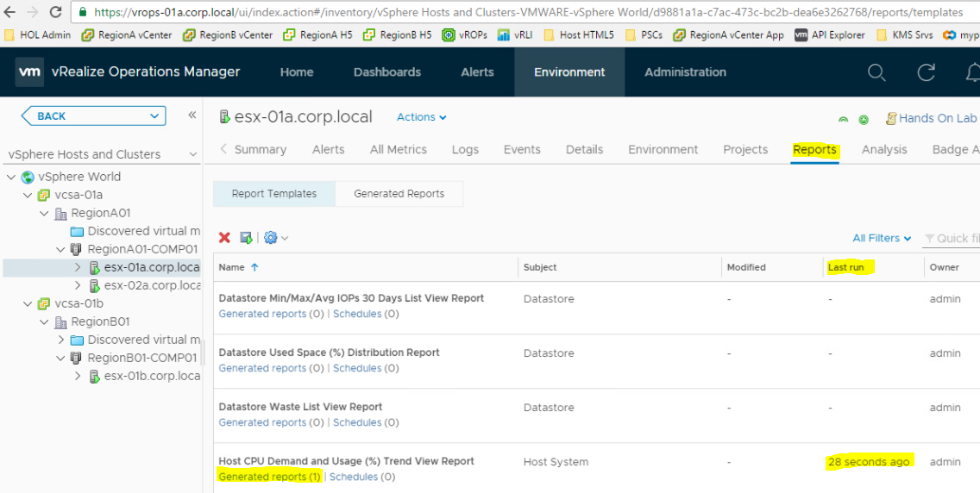Open the BACK dropdown button
980x493 pixels.
(94, 116)
